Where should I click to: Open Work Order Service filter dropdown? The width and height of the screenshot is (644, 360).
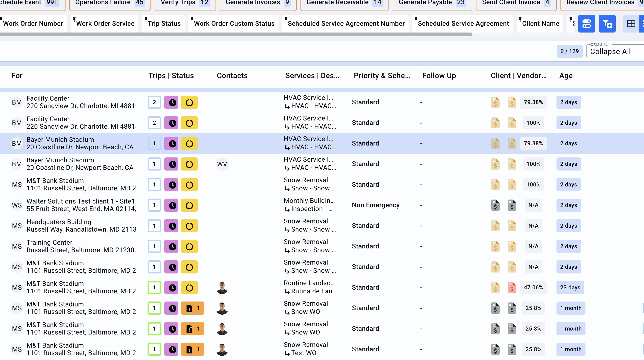[105, 23]
